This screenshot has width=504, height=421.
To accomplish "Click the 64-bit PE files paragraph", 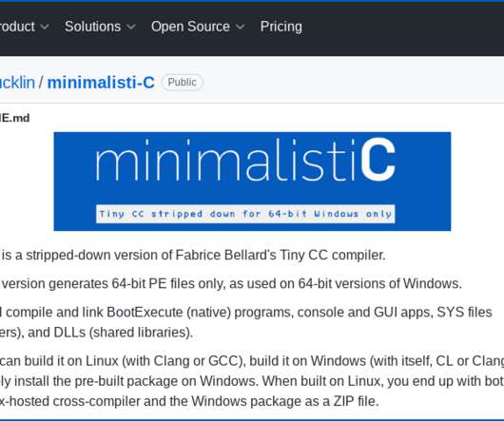I will coord(231,284).
